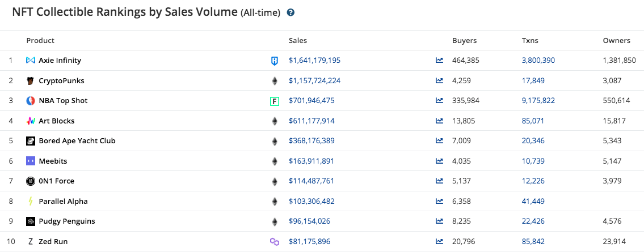644x252 pixels.
Task: Click the 0N1 Force logo icon
Action: click(x=31, y=181)
